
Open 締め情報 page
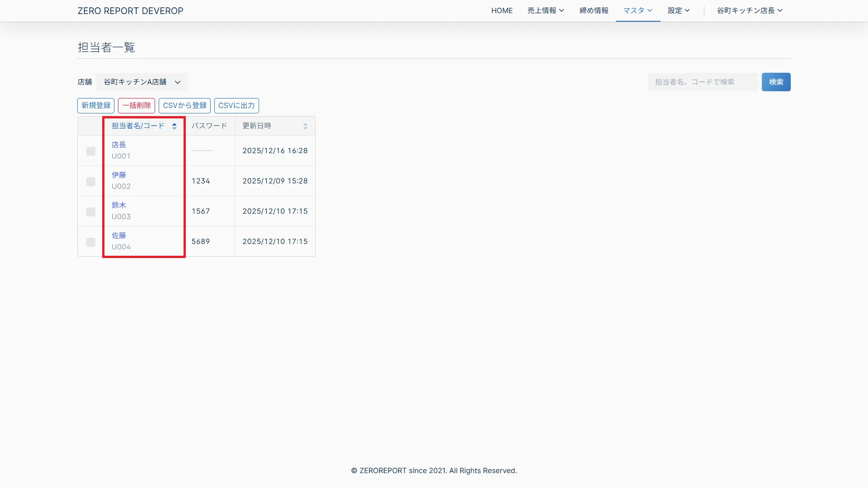coord(594,10)
